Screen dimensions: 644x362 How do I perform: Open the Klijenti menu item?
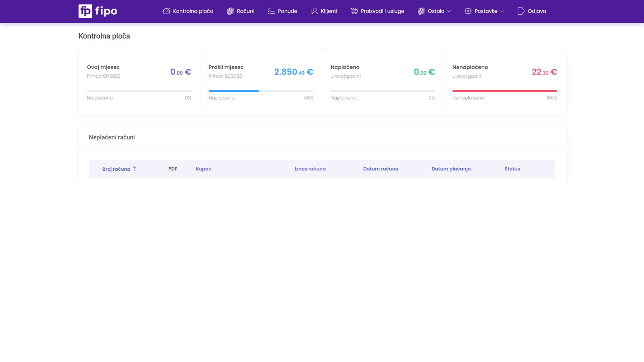(x=329, y=11)
